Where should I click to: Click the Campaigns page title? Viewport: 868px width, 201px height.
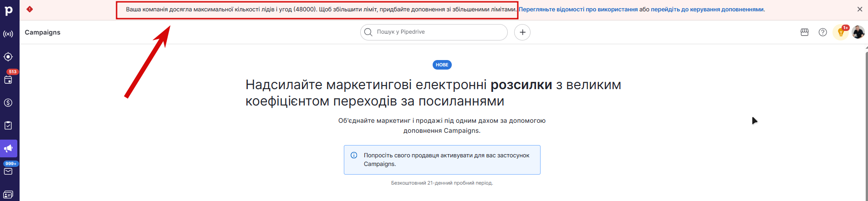click(x=43, y=32)
